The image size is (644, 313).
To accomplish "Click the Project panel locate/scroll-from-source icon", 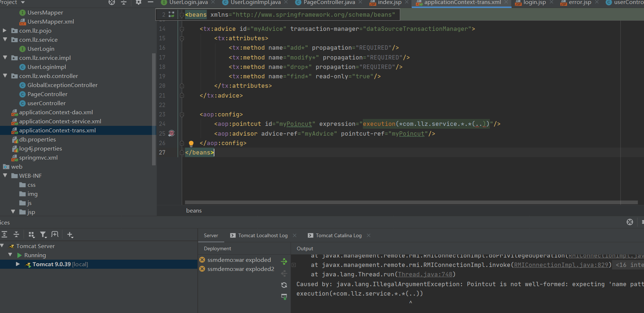I will [112, 2].
